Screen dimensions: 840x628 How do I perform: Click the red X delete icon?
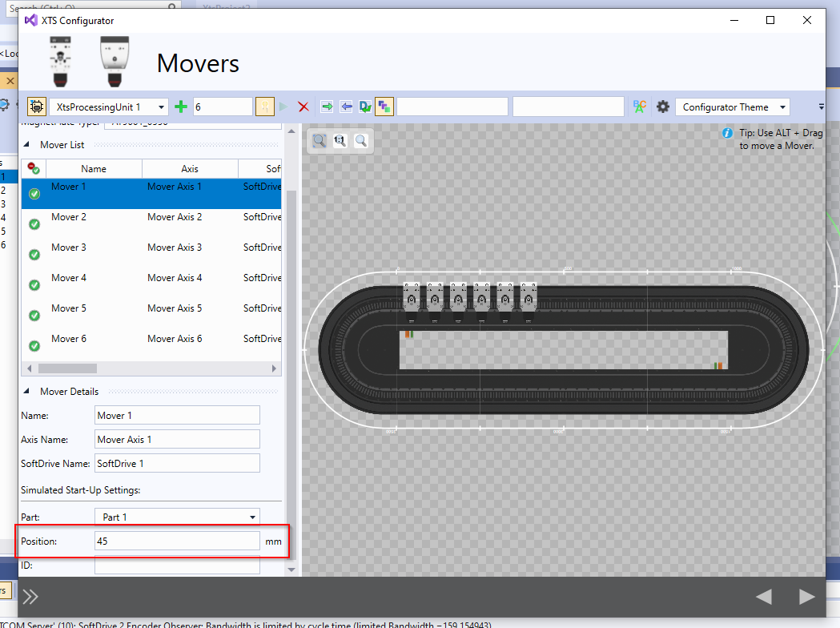303,107
